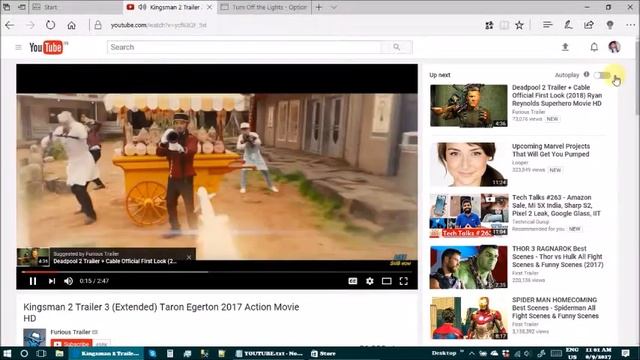Open Deadpool 2 Trailer + Cable title link
Screen dimensions: 640x360
click(x=557, y=96)
